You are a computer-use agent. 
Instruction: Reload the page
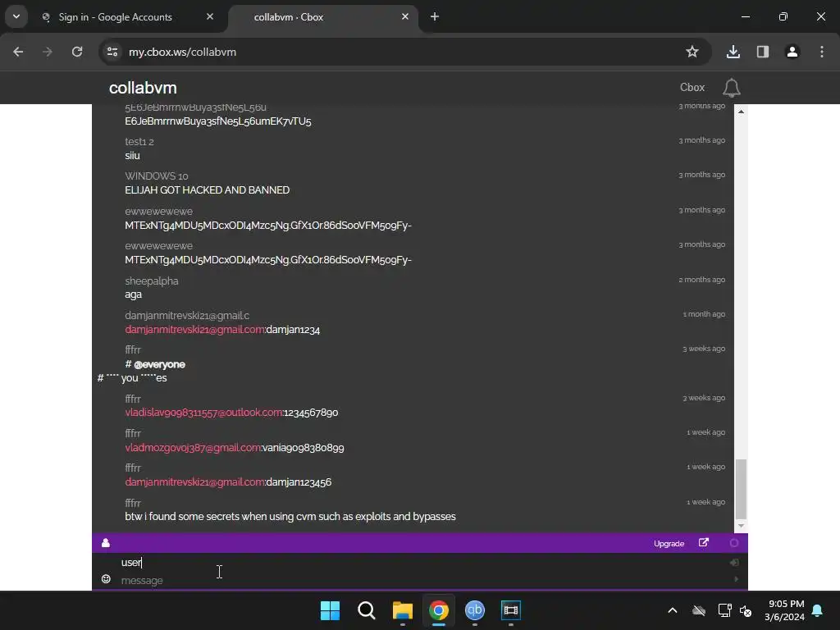pos(77,52)
